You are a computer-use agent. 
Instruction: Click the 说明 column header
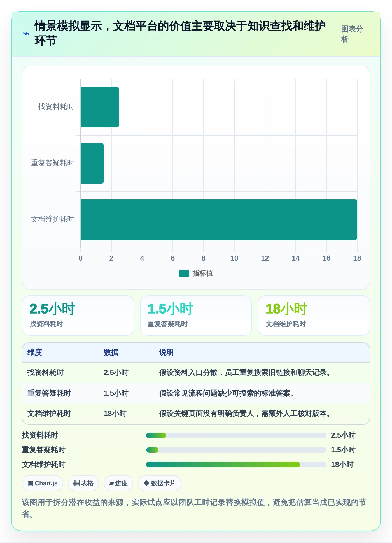(167, 352)
